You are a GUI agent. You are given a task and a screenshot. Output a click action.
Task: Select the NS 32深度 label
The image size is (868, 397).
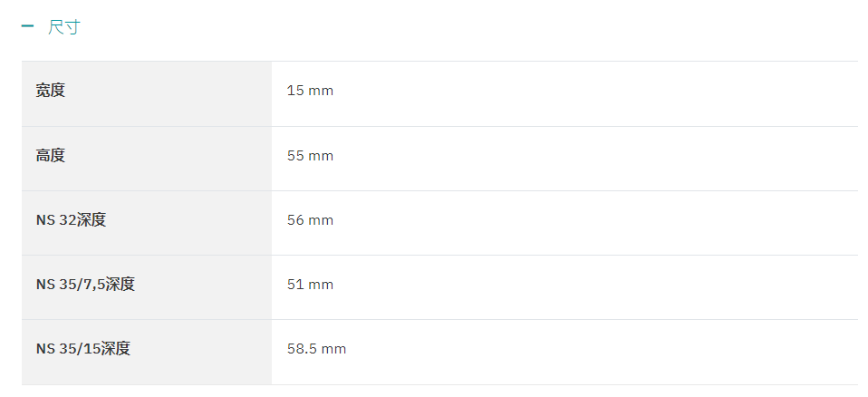click(x=71, y=220)
